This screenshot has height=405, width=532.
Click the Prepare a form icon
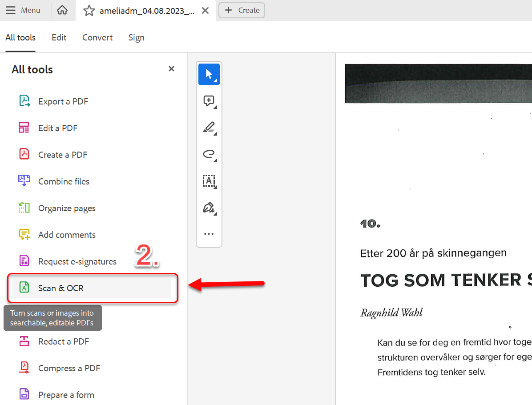(x=24, y=394)
